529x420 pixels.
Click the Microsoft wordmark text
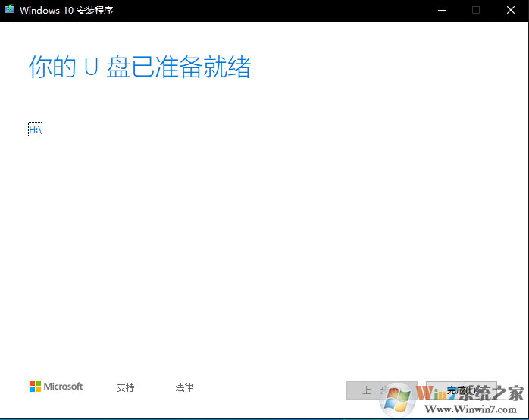[63, 387]
